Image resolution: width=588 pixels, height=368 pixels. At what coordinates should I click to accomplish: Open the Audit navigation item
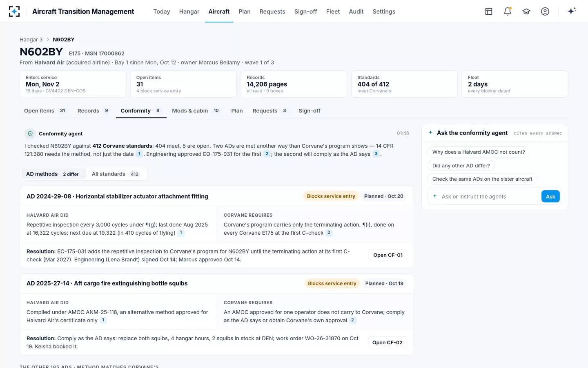point(356,11)
